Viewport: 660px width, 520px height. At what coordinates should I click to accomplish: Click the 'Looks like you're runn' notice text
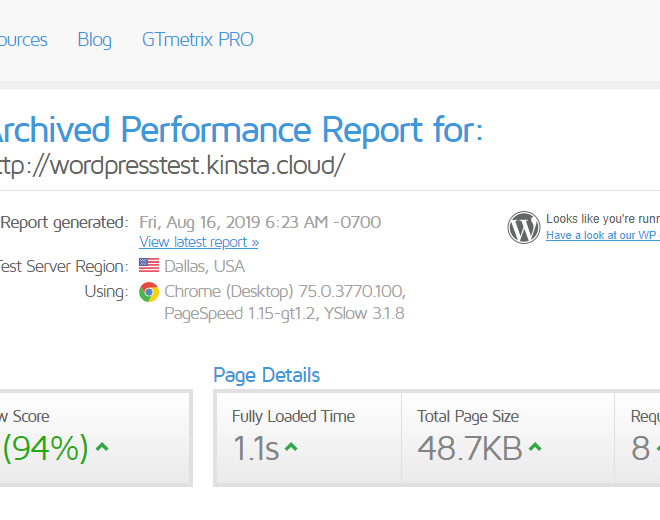click(x=603, y=219)
